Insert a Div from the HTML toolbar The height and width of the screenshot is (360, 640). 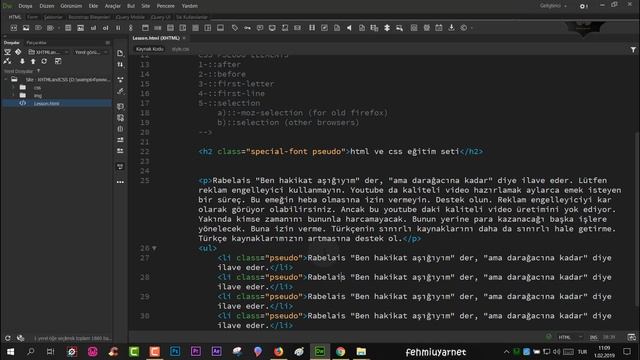coord(13,28)
